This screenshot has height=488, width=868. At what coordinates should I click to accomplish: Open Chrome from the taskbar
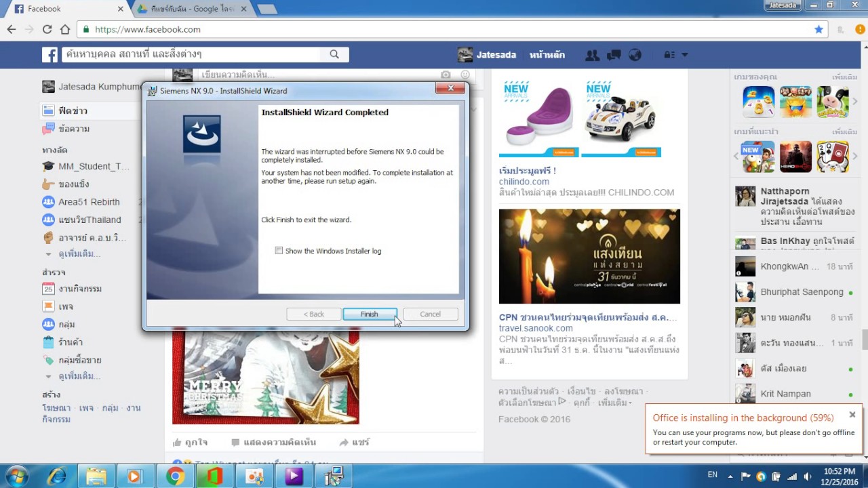tap(175, 476)
